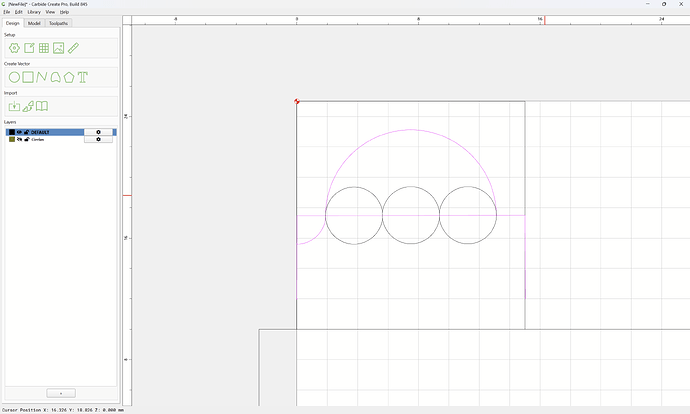This screenshot has width=690, height=414.
Task: Toggle lock on Circles layer
Action: 26,139
